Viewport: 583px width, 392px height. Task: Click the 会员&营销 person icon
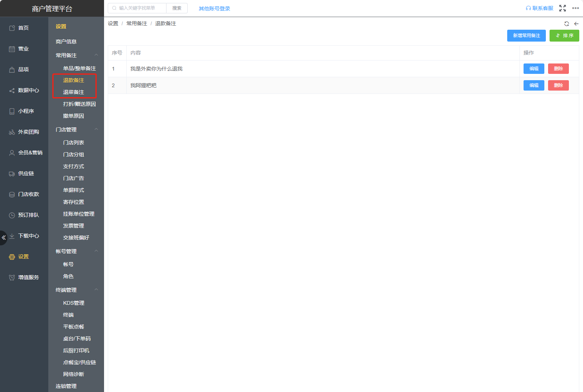pos(12,153)
